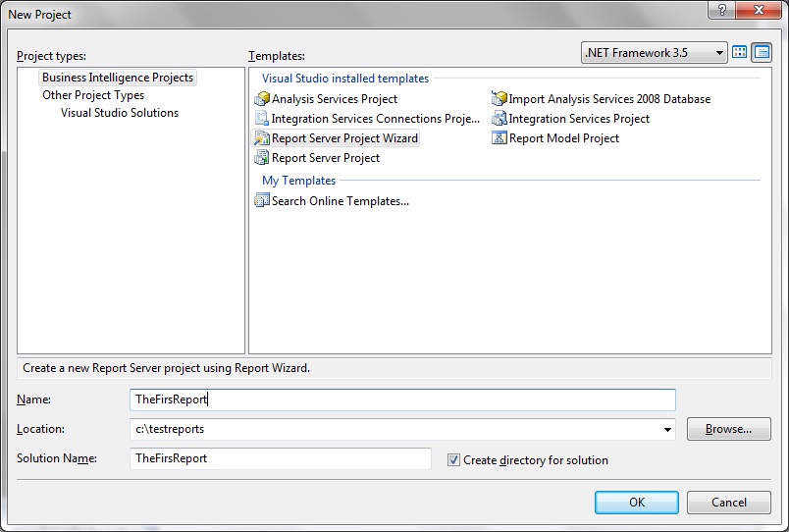Click the Browse... button

pyautogui.click(x=728, y=429)
